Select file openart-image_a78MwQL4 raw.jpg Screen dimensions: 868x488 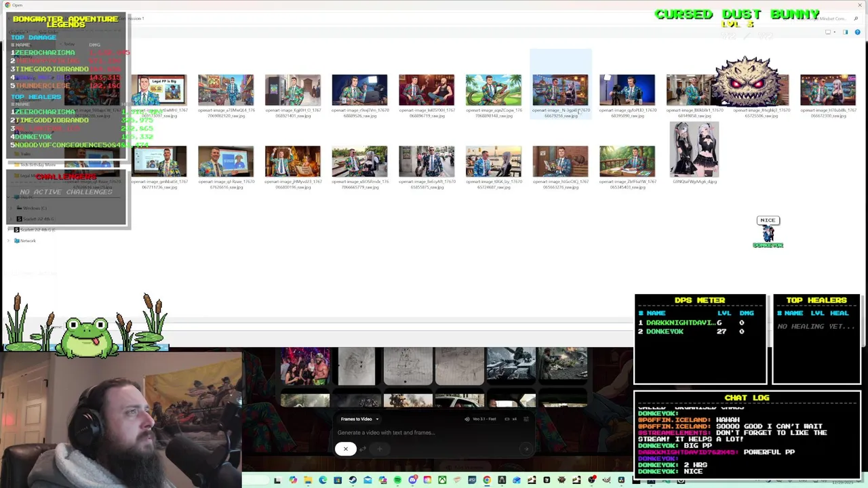(226, 96)
